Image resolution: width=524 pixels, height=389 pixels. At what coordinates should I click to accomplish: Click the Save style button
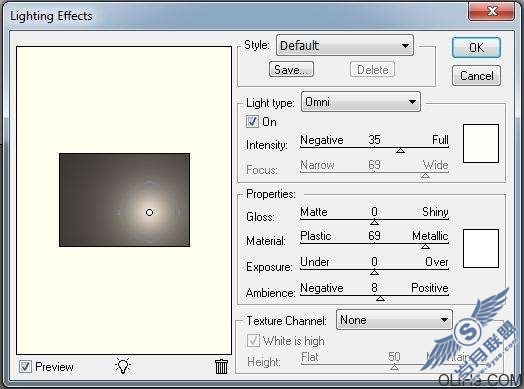pos(291,70)
